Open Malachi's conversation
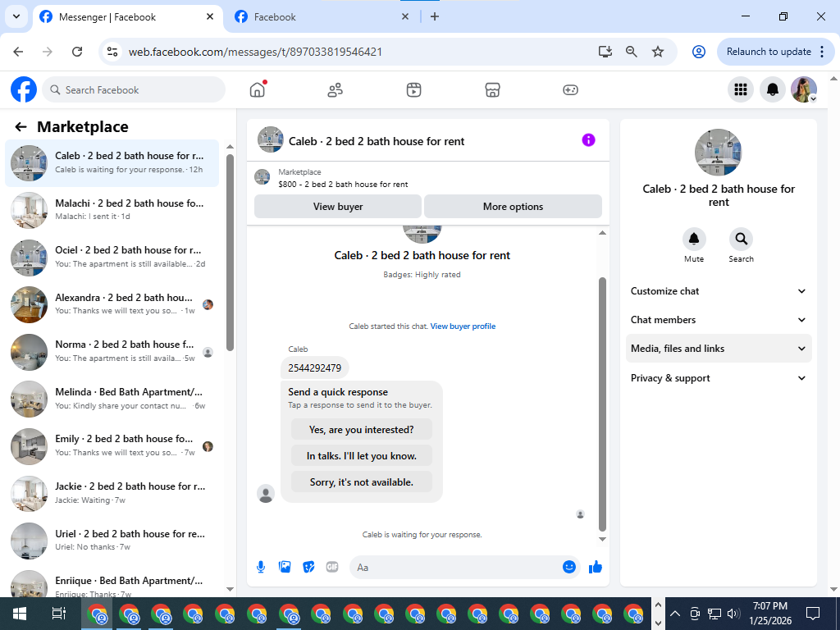The image size is (840, 630). (x=112, y=210)
